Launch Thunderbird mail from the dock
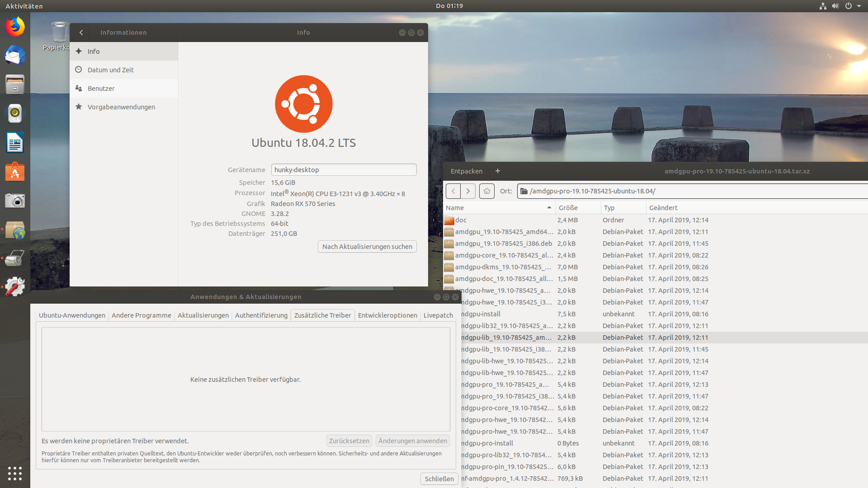Viewport: 868px width, 488px height. [15, 56]
